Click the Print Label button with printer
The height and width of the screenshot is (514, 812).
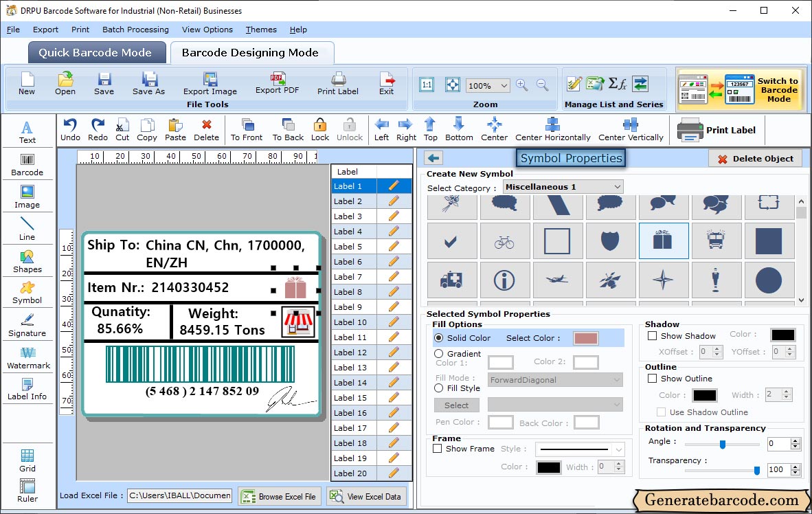point(717,130)
